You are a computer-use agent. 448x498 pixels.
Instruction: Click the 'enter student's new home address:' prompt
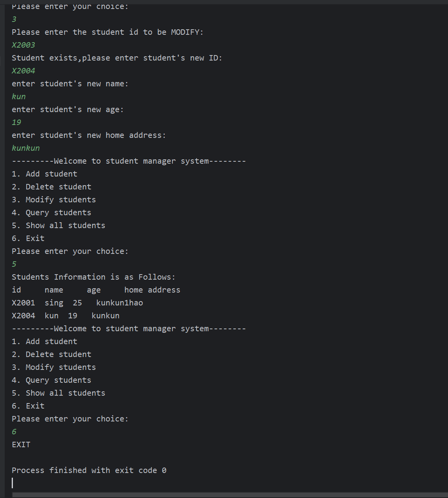pos(89,135)
